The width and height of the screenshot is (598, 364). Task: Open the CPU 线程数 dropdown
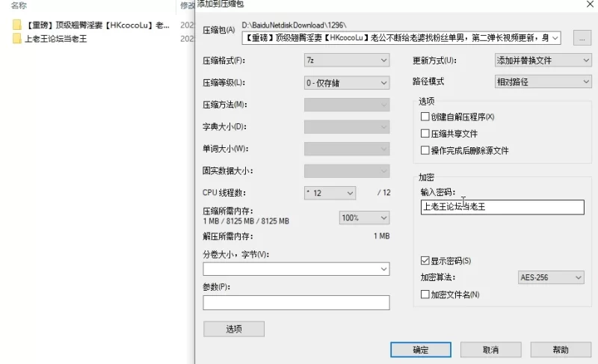pyautogui.click(x=330, y=193)
